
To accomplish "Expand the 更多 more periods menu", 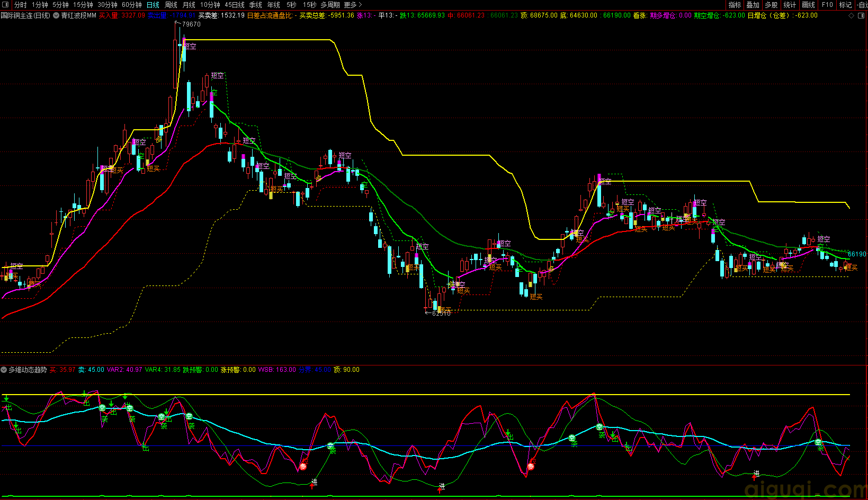I will click(353, 5).
